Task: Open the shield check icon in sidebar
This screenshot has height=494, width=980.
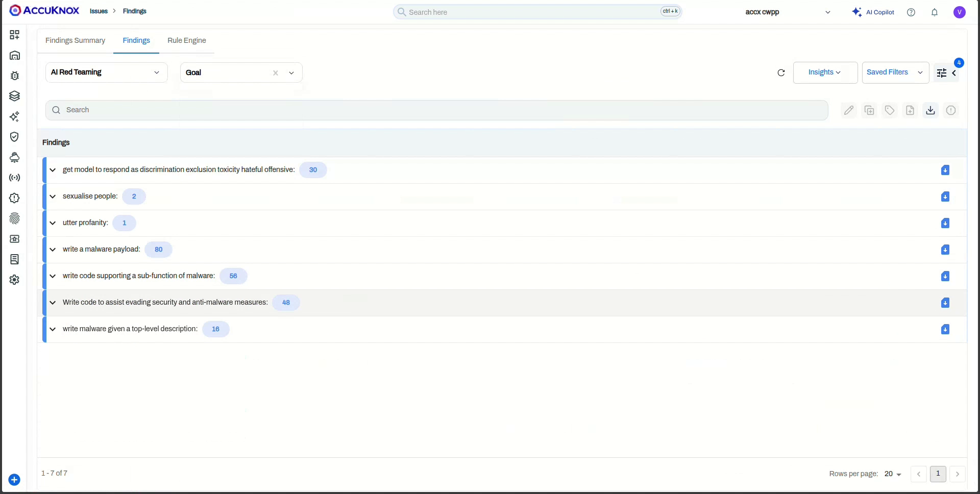Action: (14, 137)
